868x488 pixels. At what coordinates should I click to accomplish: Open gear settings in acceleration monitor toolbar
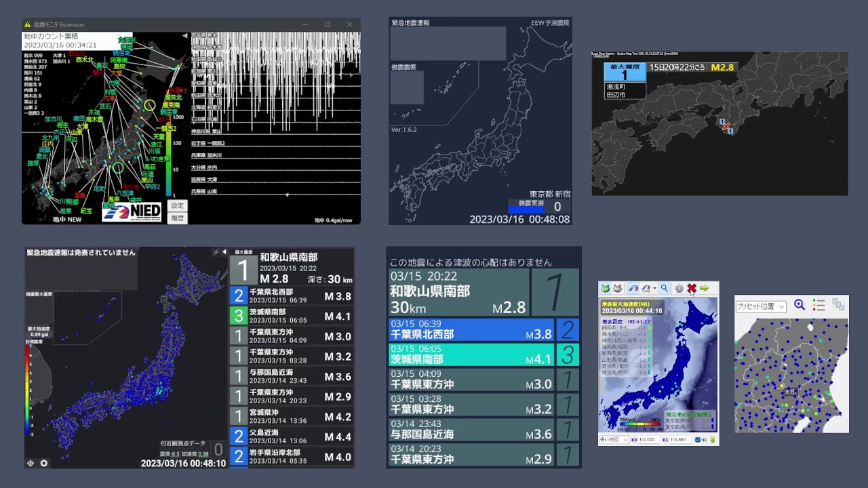click(679, 288)
